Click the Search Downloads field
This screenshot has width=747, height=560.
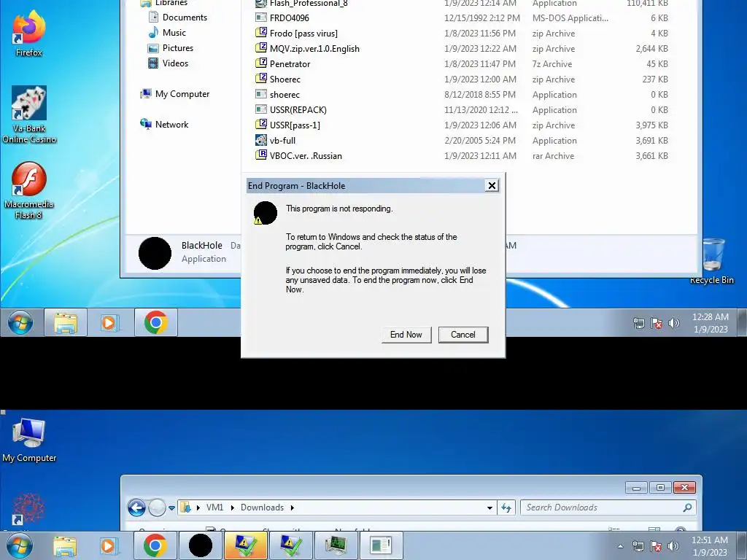(608, 507)
